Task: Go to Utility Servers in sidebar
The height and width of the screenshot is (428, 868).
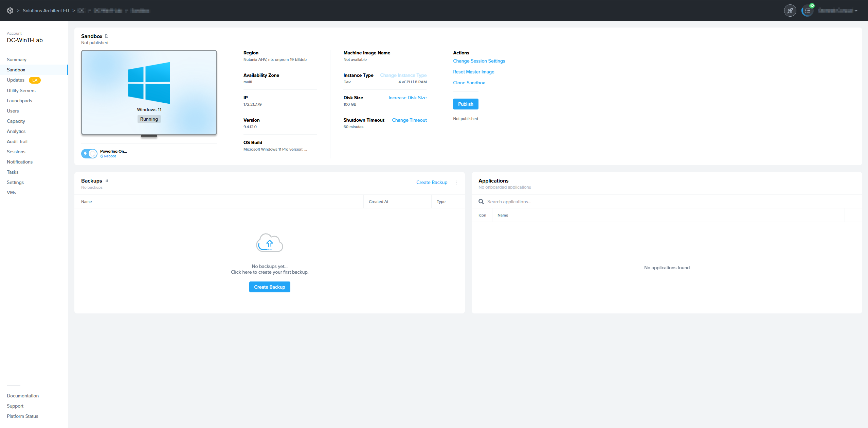Action: click(21, 90)
